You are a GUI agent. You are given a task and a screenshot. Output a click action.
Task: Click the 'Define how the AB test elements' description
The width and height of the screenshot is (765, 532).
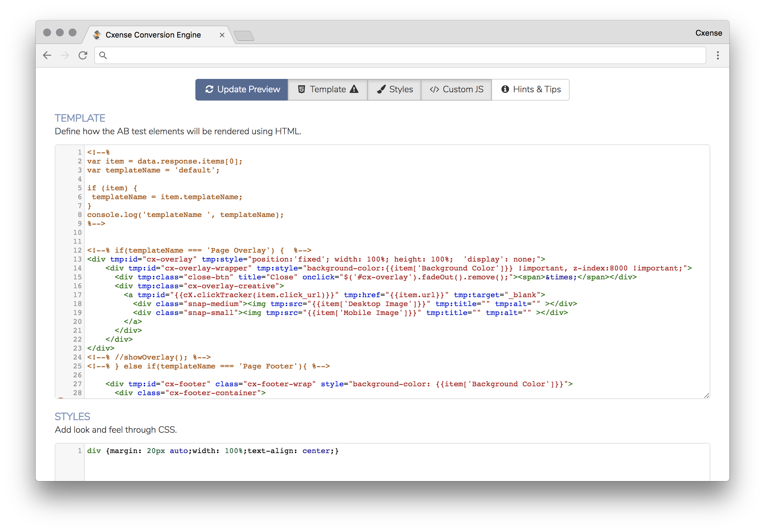click(178, 132)
